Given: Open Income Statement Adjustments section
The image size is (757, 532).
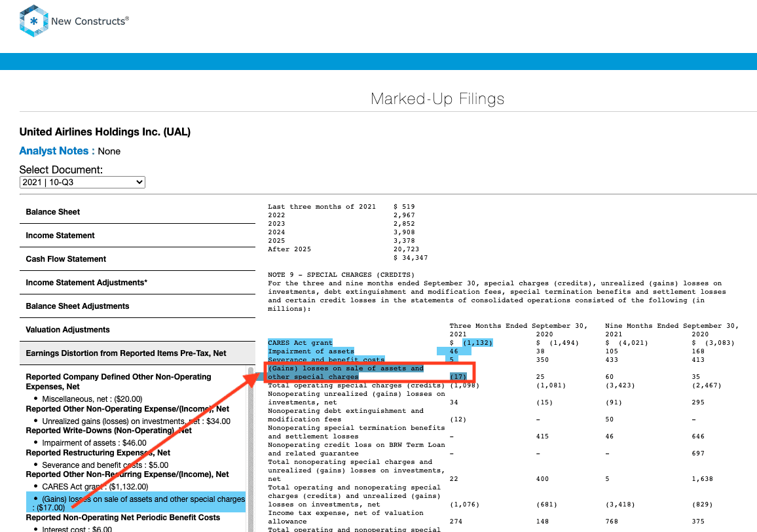Looking at the screenshot, I should pyautogui.click(x=137, y=283).
